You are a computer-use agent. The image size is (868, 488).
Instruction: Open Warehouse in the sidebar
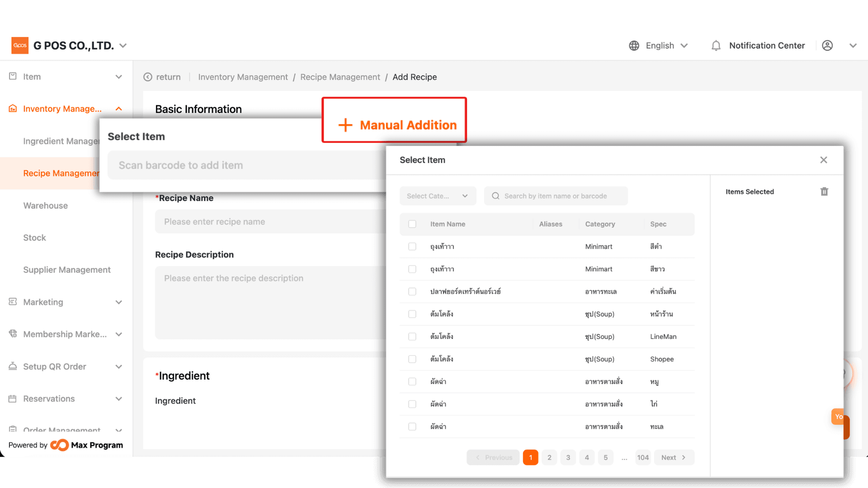[x=46, y=206]
